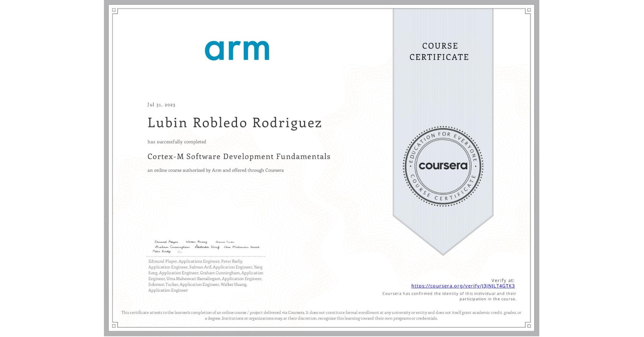Image resolution: width=644 pixels, height=337 pixels.
Task: Click the bottom-left corner ornament decoration
Action: 114,326
